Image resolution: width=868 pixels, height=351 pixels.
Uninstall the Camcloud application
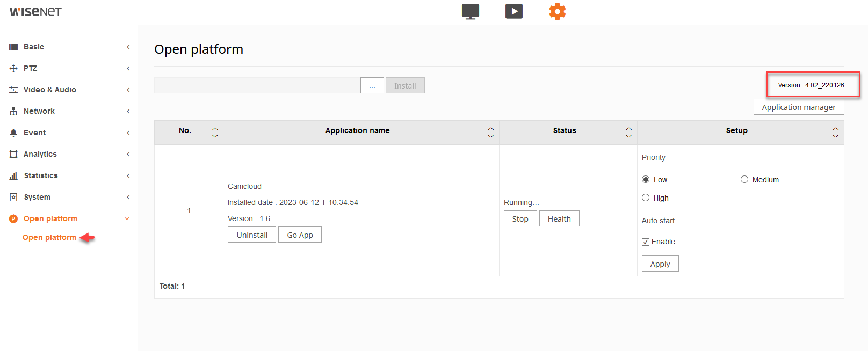pos(252,235)
